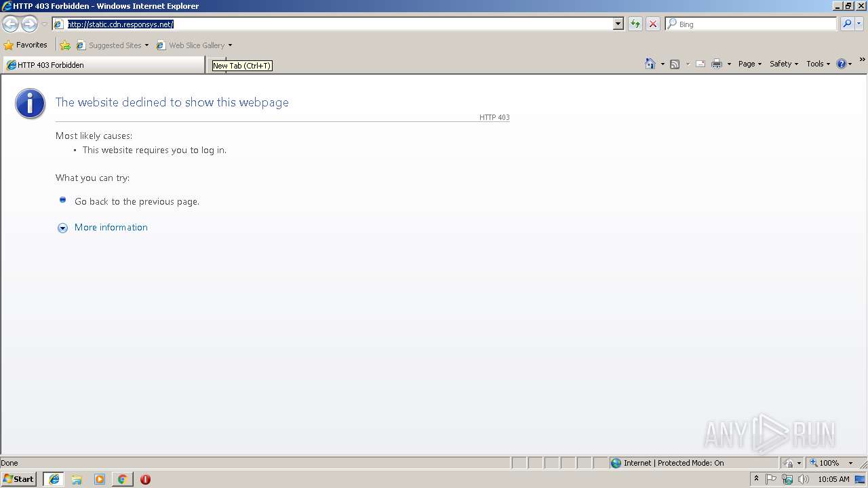Image resolution: width=868 pixels, height=488 pixels.
Task: Click the Done status bar text
Action: [9, 463]
